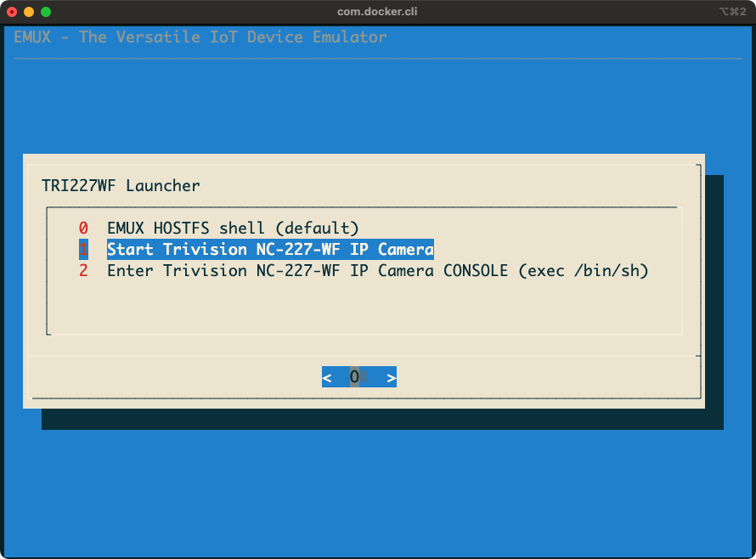Click the right-side scrollbar of the dialog
Viewport: 756px width, 559px height.
[698, 280]
